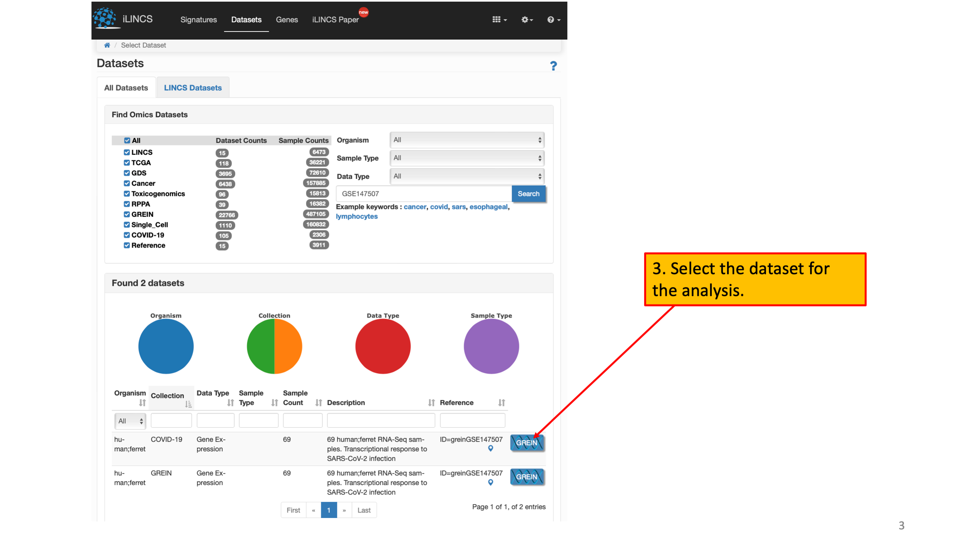Go to First page in pagination
Image resolution: width=980 pixels, height=551 pixels.
point(293,510)
